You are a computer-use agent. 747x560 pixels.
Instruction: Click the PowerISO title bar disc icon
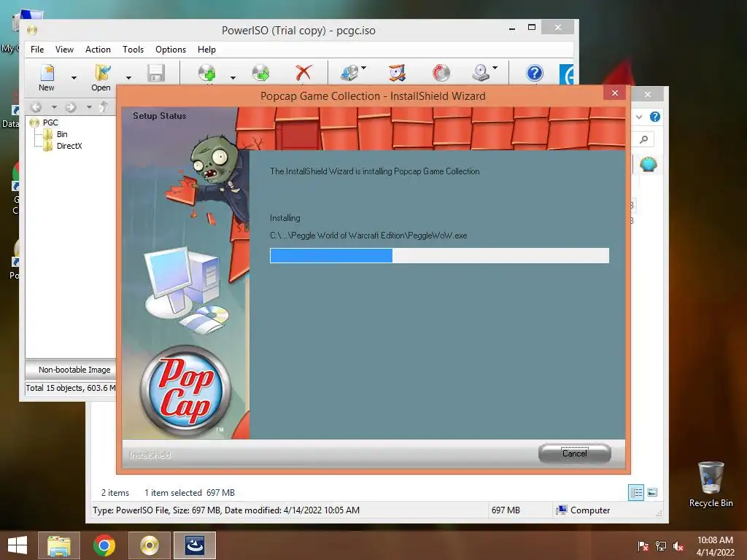[x=32, y=30]
